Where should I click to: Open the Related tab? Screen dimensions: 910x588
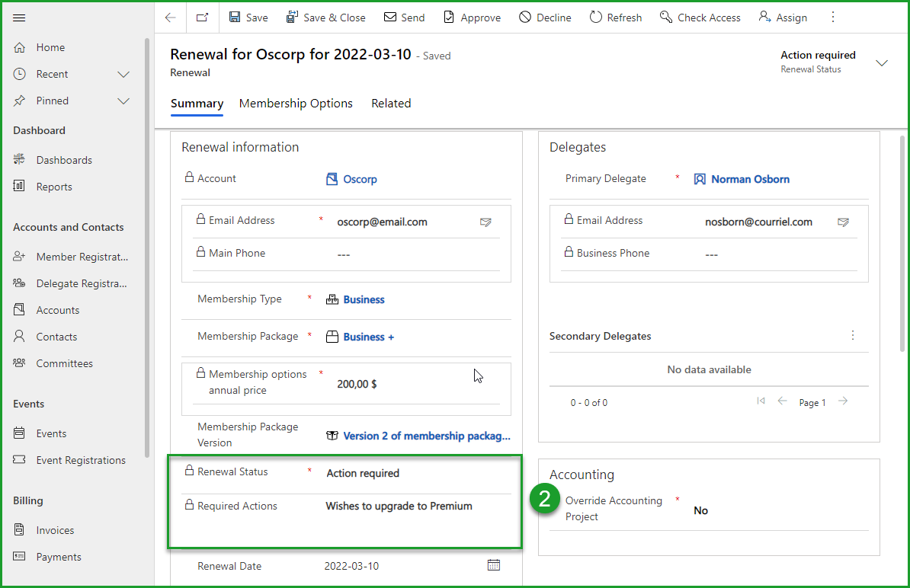391,104
